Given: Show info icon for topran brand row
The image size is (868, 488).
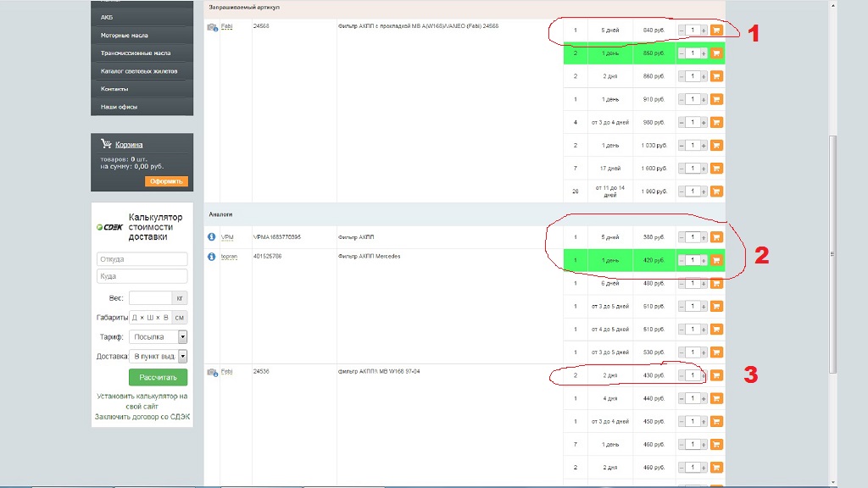Looking at the screenshot, I should pos(212,256).
